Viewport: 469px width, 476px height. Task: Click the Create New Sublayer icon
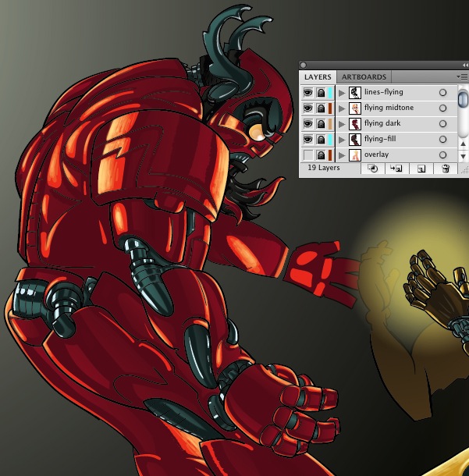coord(396,169)
